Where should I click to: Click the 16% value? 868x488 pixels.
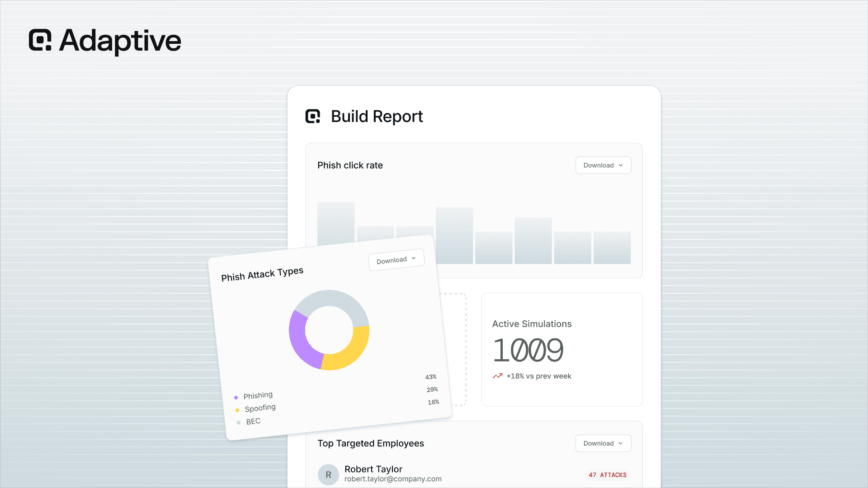pyautogui.click(x=434, y=402)
